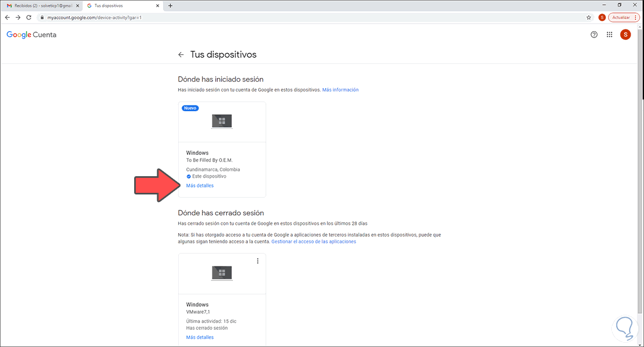Screen dimensions: 644x347
Task: Click the browser back navigation arrow
Action: tap(7, 17)
